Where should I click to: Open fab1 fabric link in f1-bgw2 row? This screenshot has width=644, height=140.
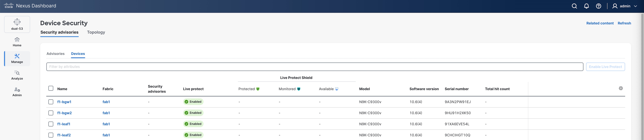[106, 113]
